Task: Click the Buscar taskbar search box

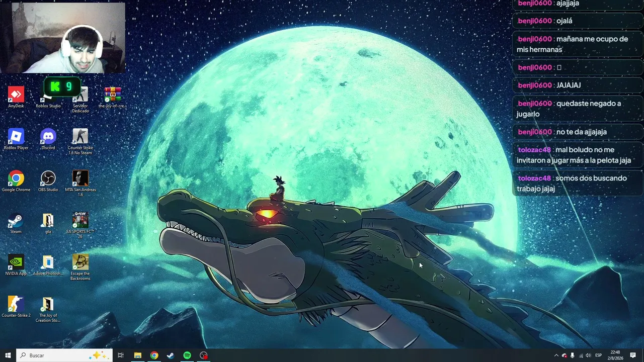Action: 64,355
